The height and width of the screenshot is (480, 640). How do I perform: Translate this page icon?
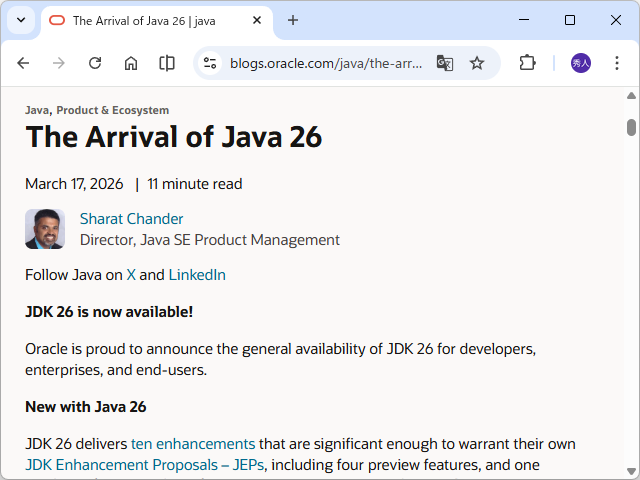444,63
